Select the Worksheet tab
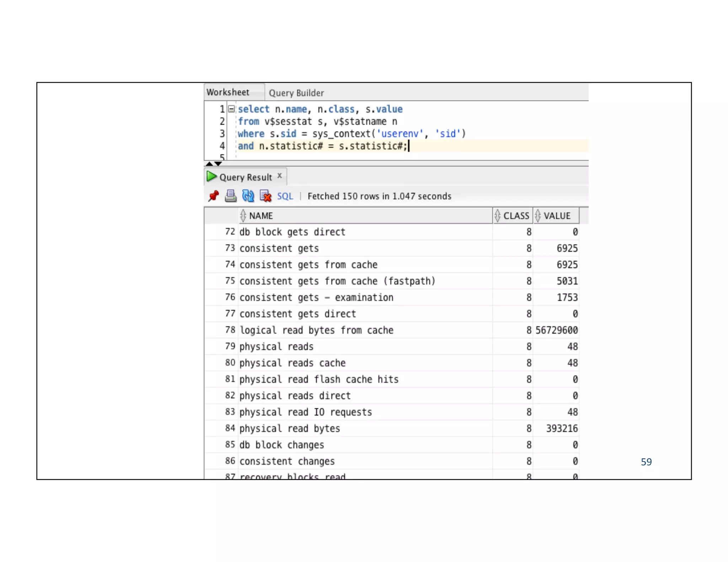 coord(228,92)
